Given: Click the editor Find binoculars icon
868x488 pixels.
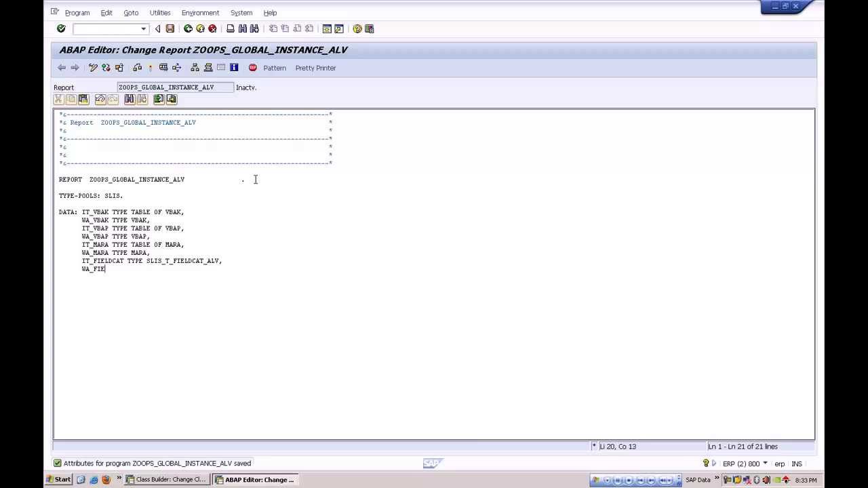Looking at the screenshot, I should pyautogui.click(x=130, y=100).
